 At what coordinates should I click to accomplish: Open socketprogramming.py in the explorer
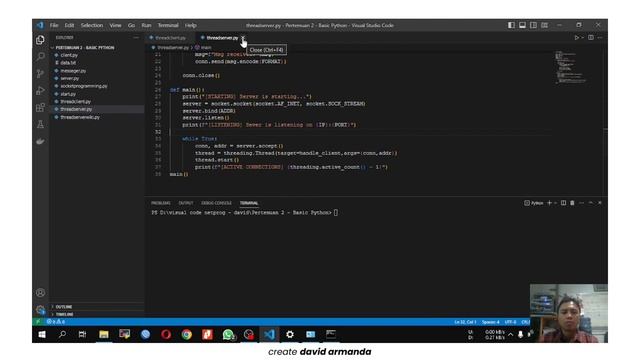pos(84,86)
